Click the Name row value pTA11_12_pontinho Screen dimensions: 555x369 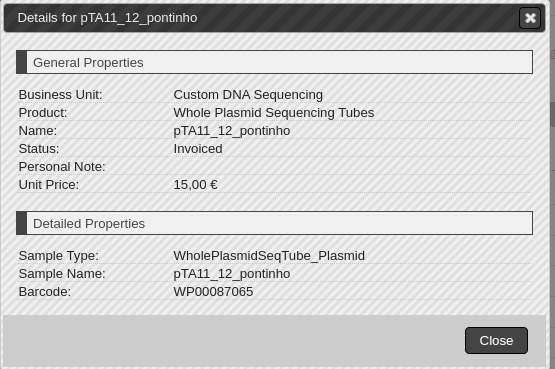232,131
